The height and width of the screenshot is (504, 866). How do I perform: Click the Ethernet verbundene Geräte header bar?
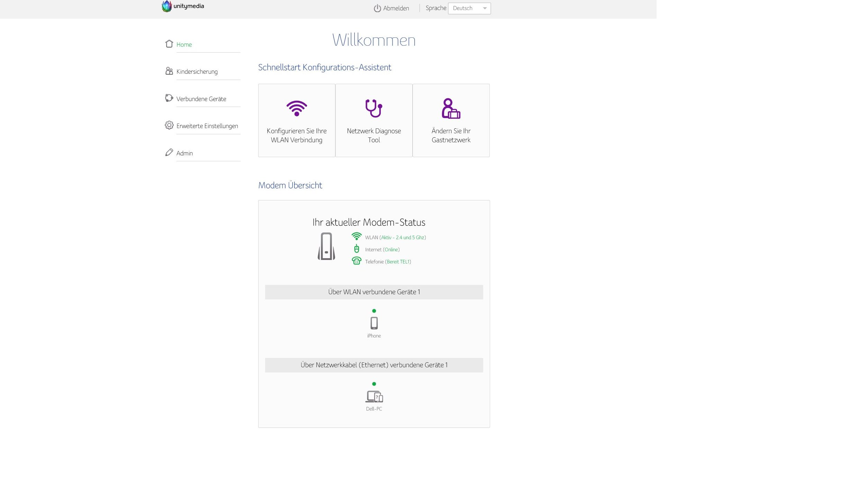(374, 365)
